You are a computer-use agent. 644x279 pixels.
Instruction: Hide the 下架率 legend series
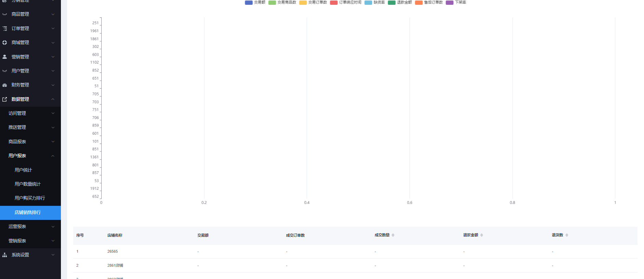(x=456, y=2)
